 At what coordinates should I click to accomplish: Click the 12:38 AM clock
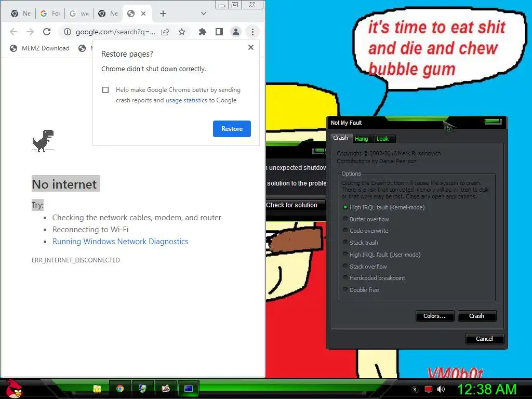tap(487, 389)
